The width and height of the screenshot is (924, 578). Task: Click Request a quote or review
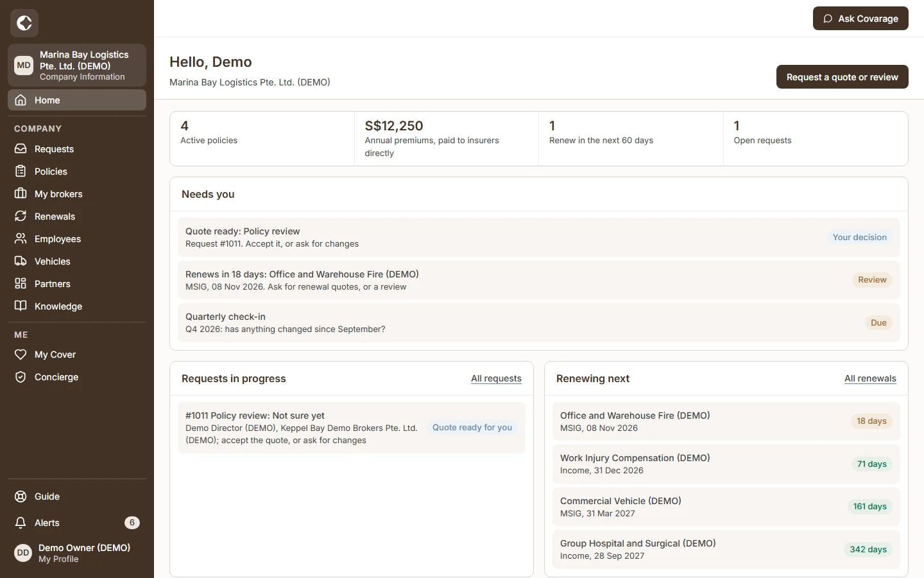(x=843, y=77)
